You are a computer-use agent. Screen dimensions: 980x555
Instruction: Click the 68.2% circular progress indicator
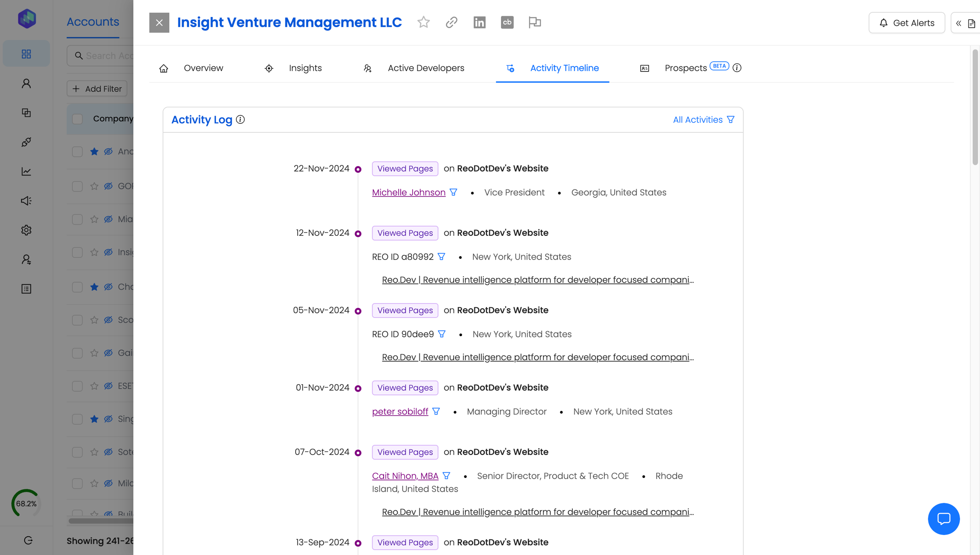[26, 504]
